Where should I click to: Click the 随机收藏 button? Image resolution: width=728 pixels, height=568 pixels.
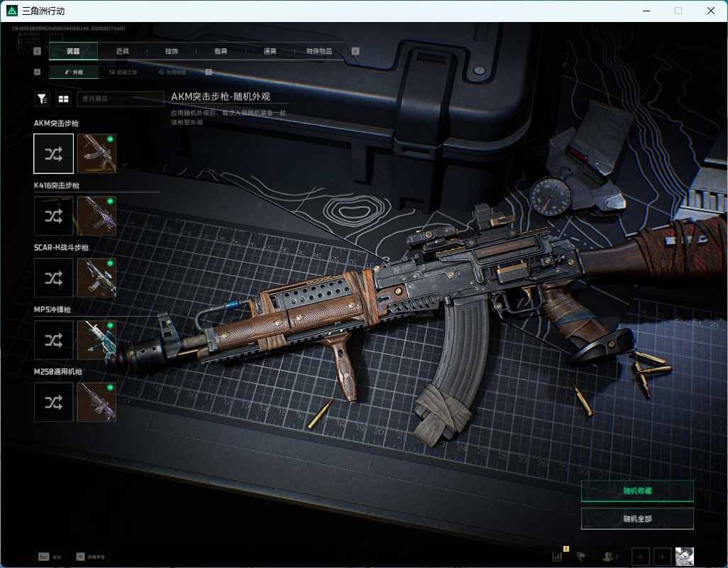click(637, 491)
